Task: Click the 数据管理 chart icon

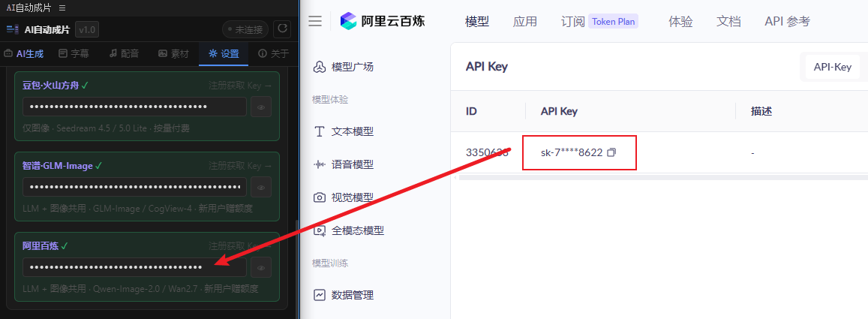Action: pyautogui.click(x=319, y=295)
